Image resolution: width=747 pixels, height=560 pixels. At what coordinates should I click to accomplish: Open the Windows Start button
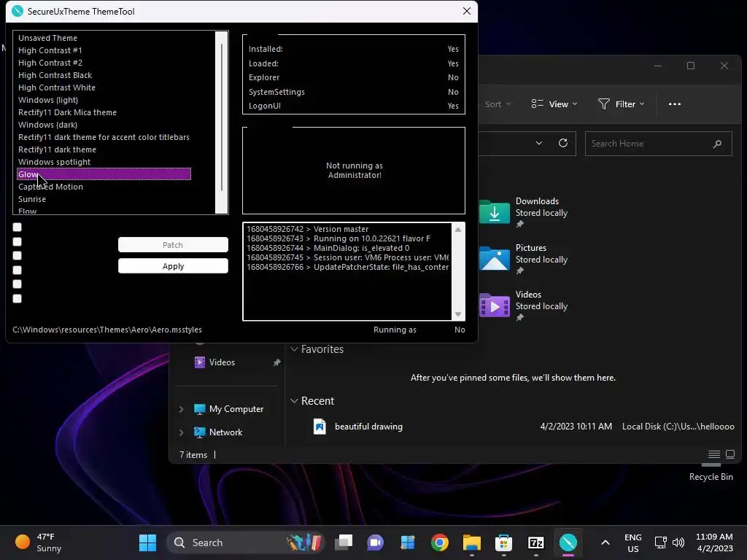pyautogui.click(x=147, y=542)
